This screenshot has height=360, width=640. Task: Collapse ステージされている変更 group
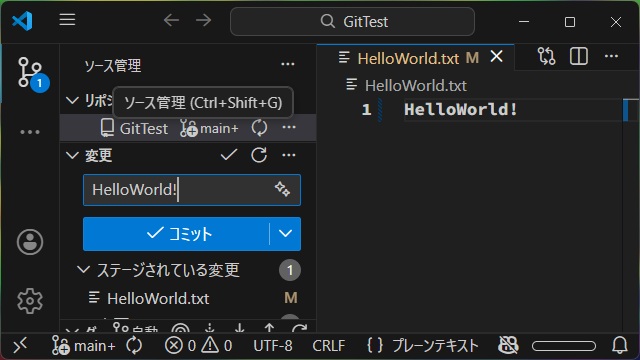tap(83, 269)
